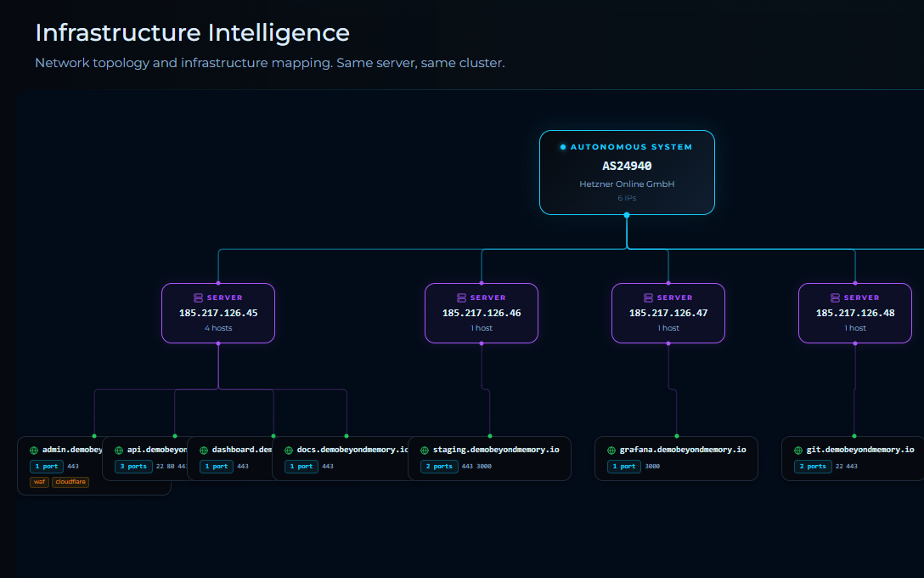The width and height of the screenshot is (924, 578).
Task: Click the blue status dot beside Autonomous System
Action: (563, 147)
